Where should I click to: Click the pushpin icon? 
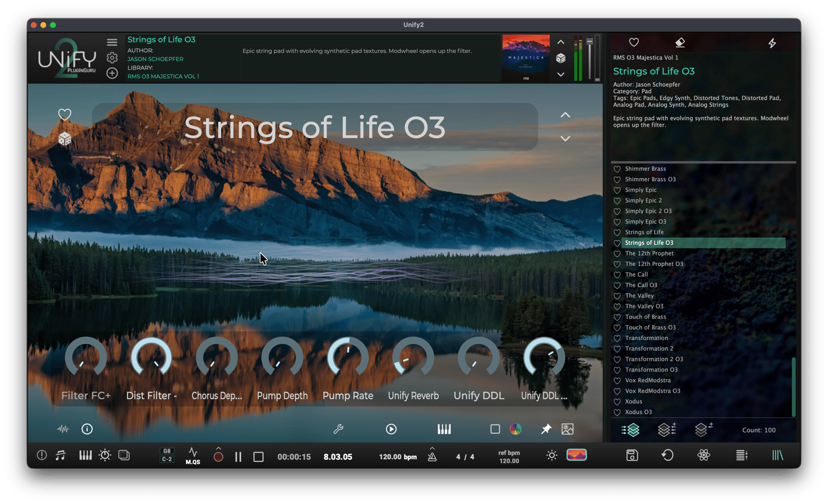click(x=546, y=429)
